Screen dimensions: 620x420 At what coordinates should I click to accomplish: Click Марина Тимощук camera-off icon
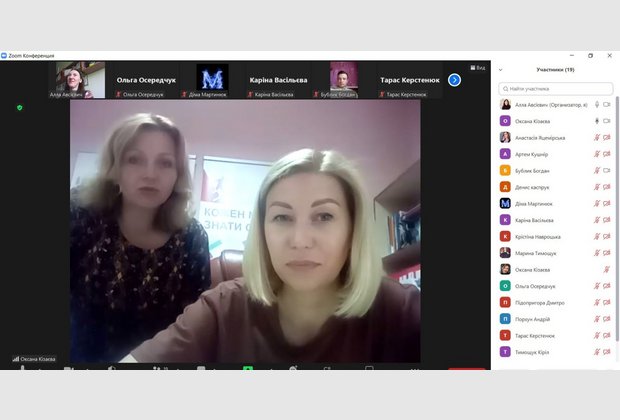pyautogui.click(x=607, y=253)
